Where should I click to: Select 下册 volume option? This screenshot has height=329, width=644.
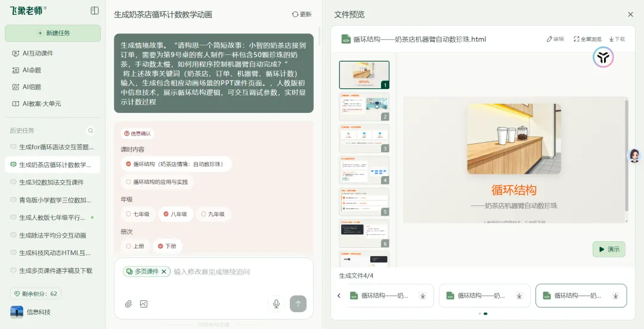point(167,246)
